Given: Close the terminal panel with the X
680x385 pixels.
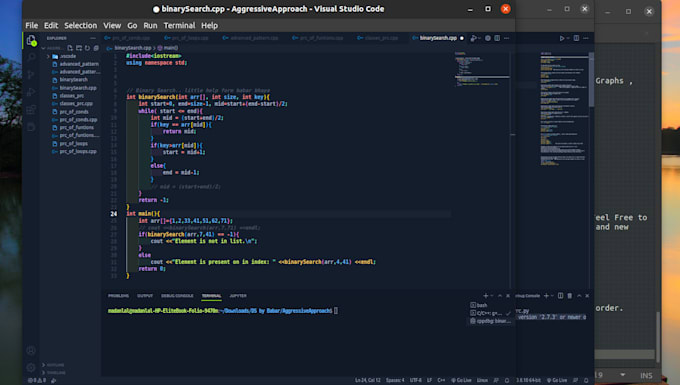Looking at the screenshot, I should point(508,296).
